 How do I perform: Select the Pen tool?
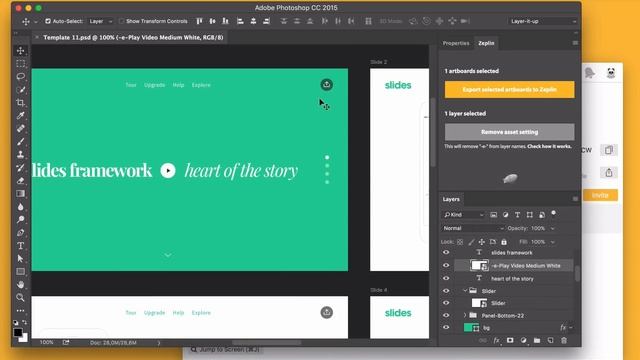coord(20,233)
